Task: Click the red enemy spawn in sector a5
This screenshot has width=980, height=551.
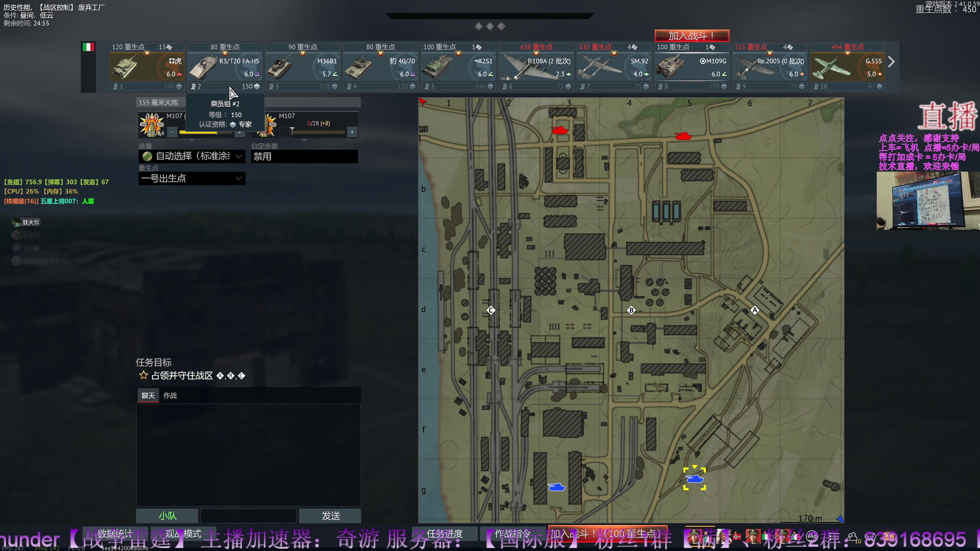Action: click(683, 136)
